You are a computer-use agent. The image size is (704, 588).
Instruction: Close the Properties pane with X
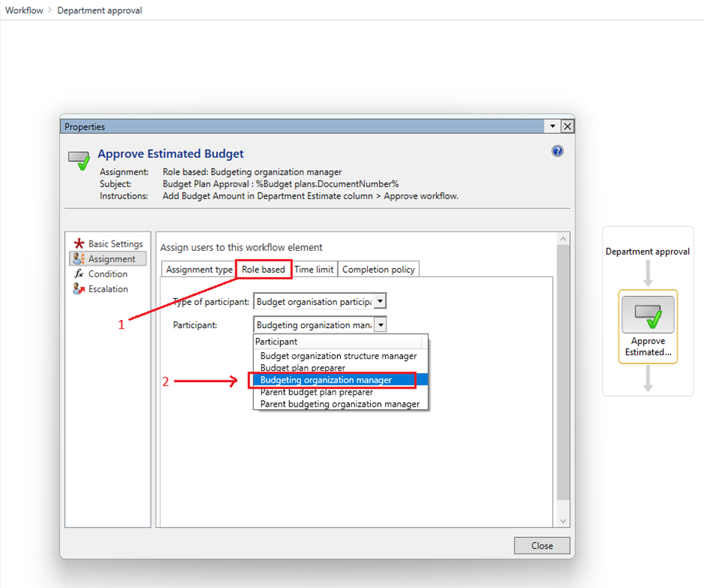(568, 127)
